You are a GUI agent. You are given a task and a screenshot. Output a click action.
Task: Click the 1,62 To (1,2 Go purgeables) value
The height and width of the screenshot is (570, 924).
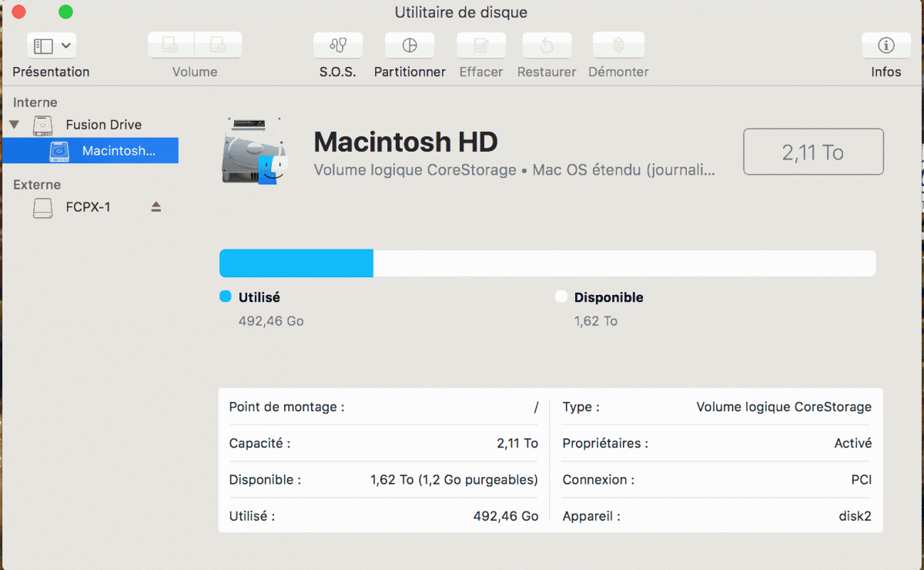(x=454, y=480)
